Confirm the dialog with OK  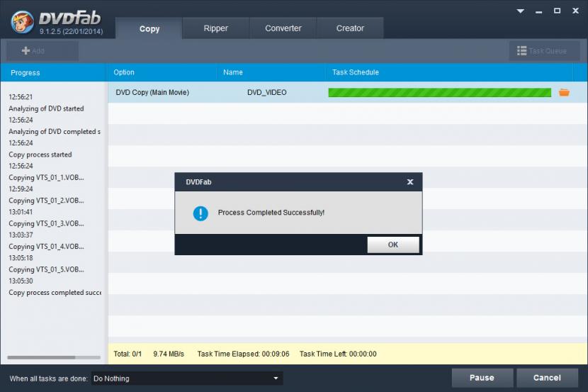[x=393, y=245]
